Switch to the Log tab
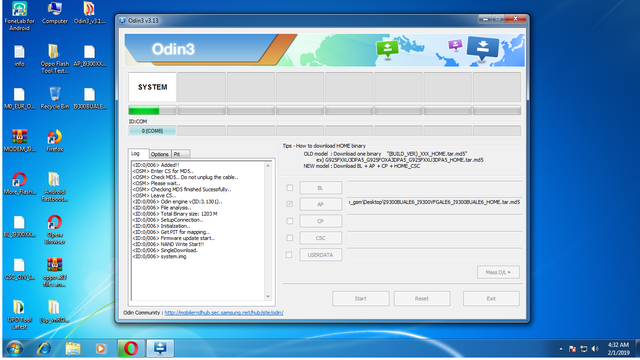 [x=138, y=153]
